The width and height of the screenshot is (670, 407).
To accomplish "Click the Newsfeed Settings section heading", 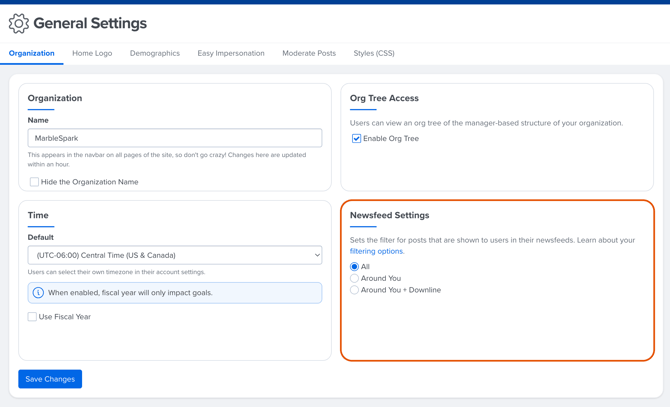I will (389, 215).
